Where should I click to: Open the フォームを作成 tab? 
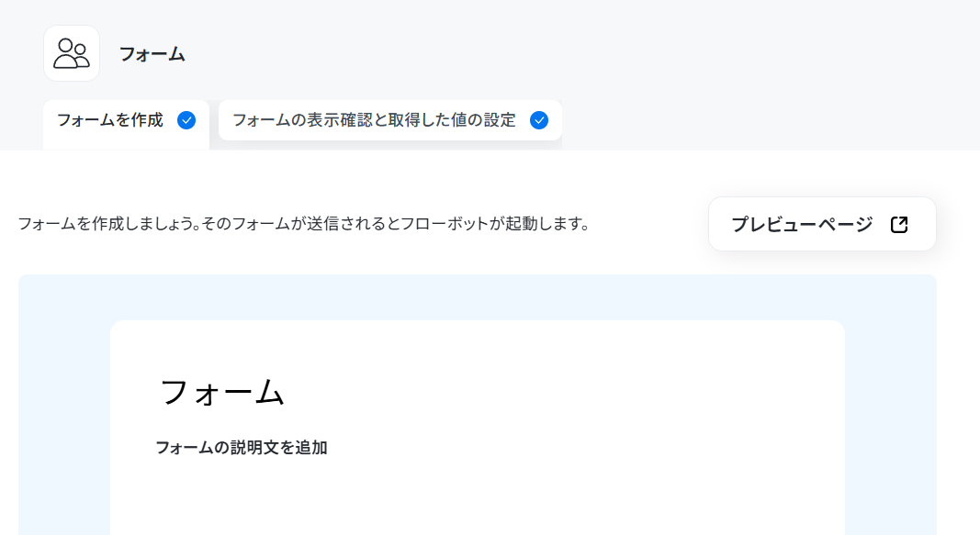click(126, 124)
